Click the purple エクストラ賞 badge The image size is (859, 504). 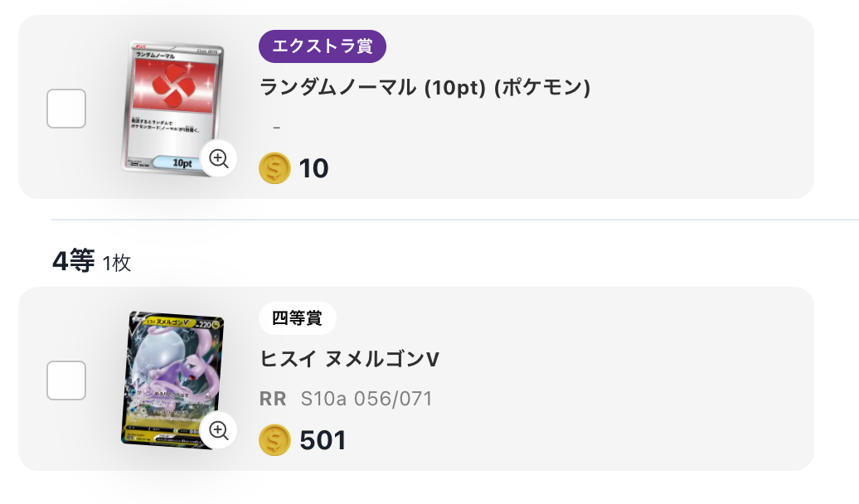pos(323,46)
